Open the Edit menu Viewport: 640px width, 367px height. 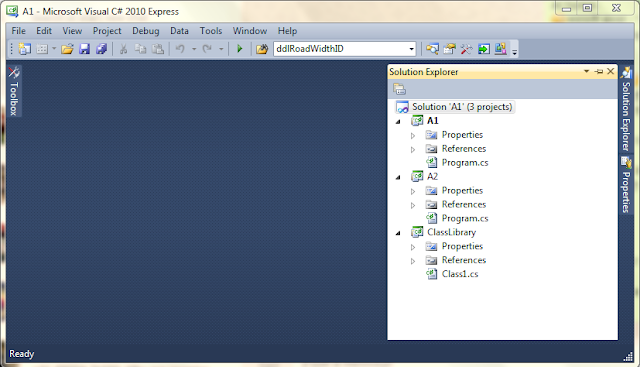click(x=44, y=31)
